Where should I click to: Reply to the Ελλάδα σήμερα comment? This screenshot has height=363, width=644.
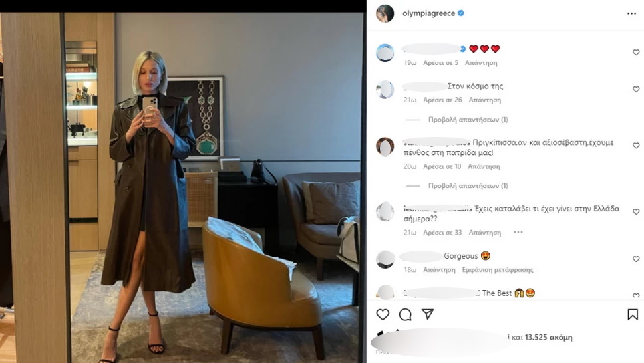coord(484,233)
